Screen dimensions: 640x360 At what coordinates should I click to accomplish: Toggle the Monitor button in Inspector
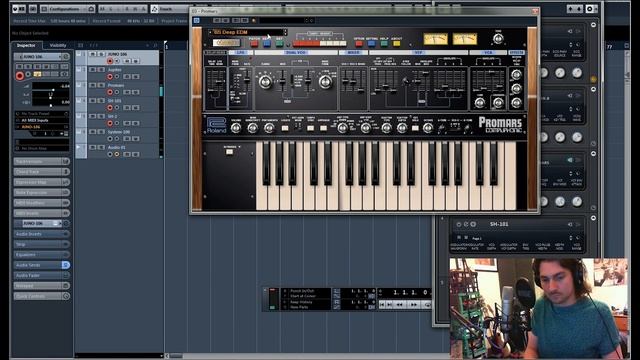(x=28, y=74)
